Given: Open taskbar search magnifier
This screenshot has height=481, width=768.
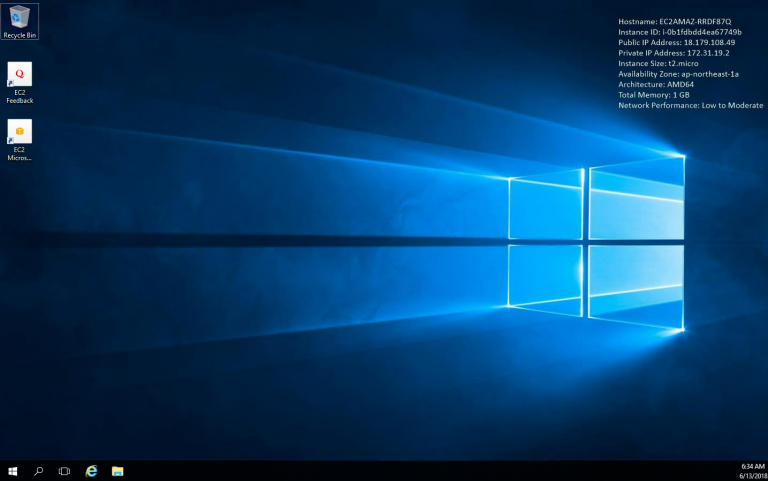Looking at the screenshot, I should [39, 470].
